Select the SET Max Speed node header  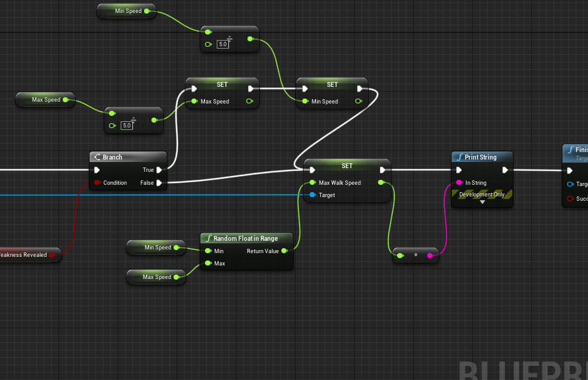click(x=222, y=85)
